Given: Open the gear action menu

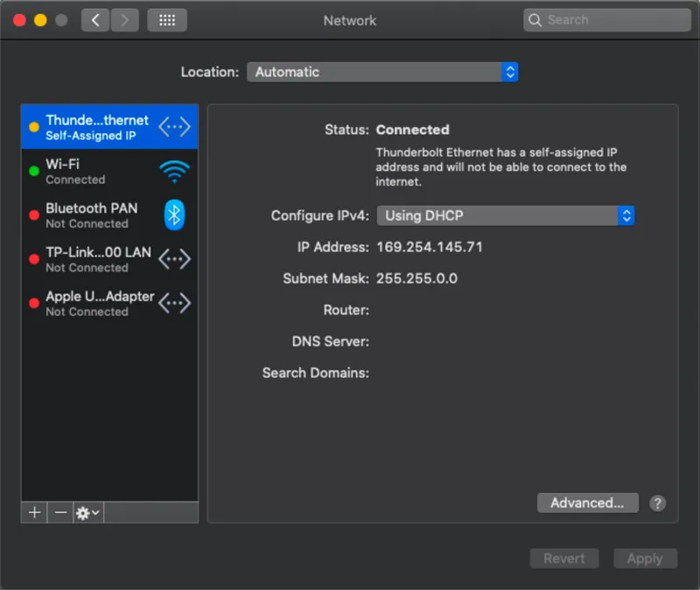Looking at the screenshot, I should 88,512.
